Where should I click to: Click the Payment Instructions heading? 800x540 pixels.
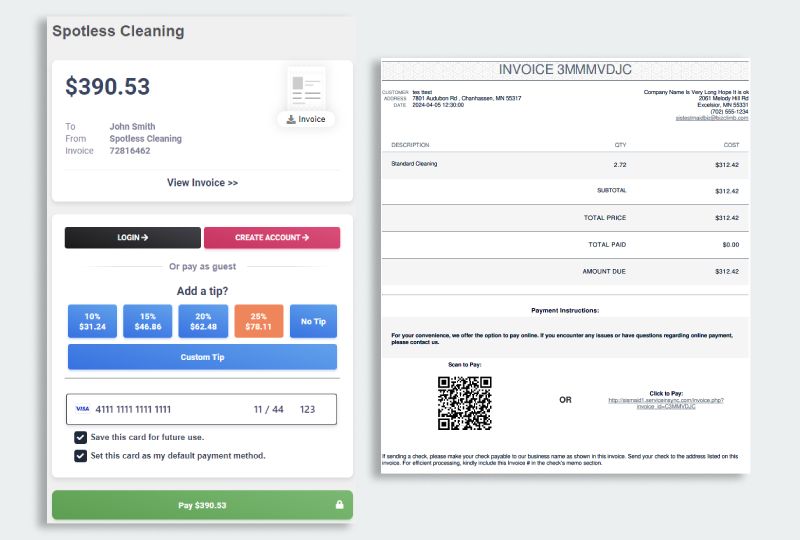tap(565, 310)
